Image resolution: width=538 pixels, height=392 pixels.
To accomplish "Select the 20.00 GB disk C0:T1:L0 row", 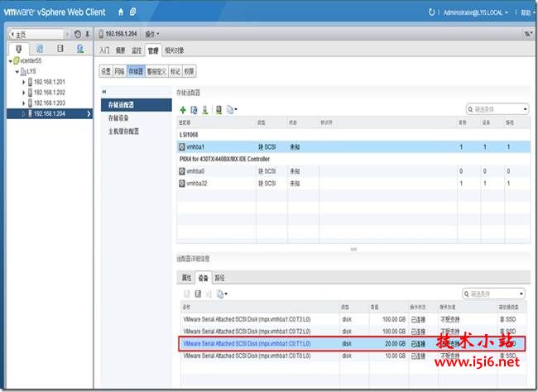I will click(352, 344).
